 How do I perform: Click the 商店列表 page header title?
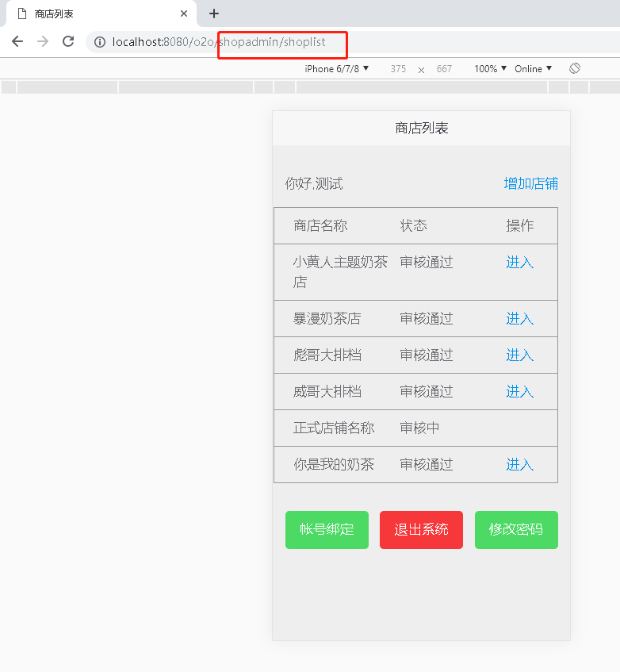point(422,129)
